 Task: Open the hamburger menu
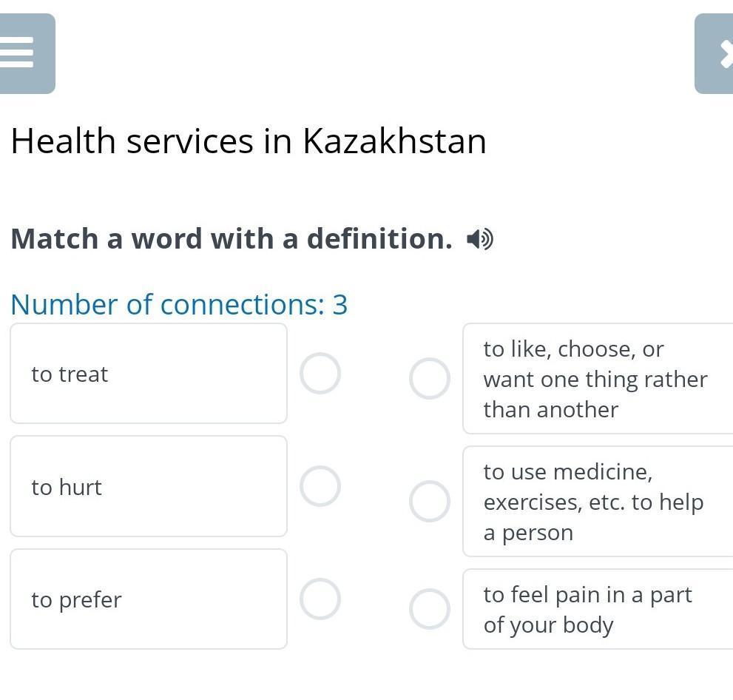[x=22, y=53]
